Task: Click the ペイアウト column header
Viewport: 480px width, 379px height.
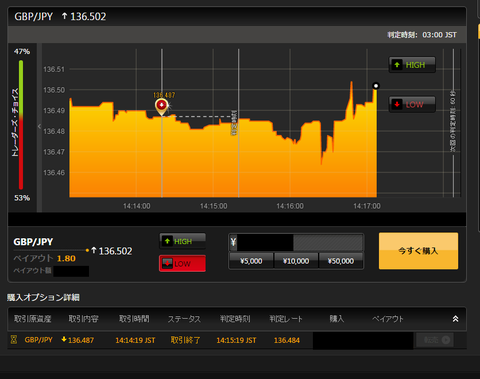Action: tap(388, 319)
